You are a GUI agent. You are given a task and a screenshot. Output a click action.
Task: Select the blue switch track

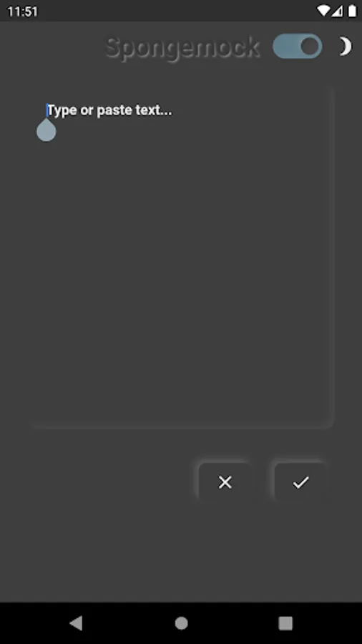tap(297, 47)
